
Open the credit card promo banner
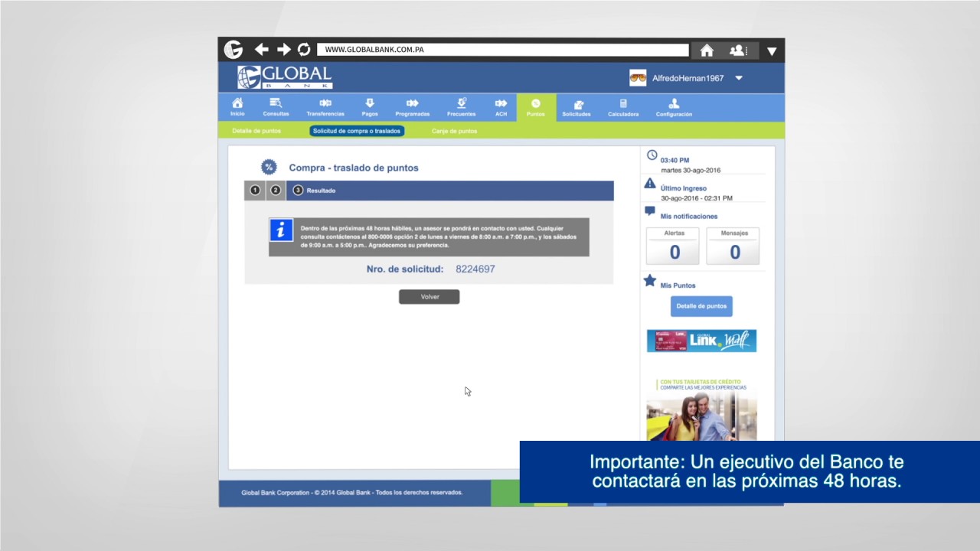point(701,410)
